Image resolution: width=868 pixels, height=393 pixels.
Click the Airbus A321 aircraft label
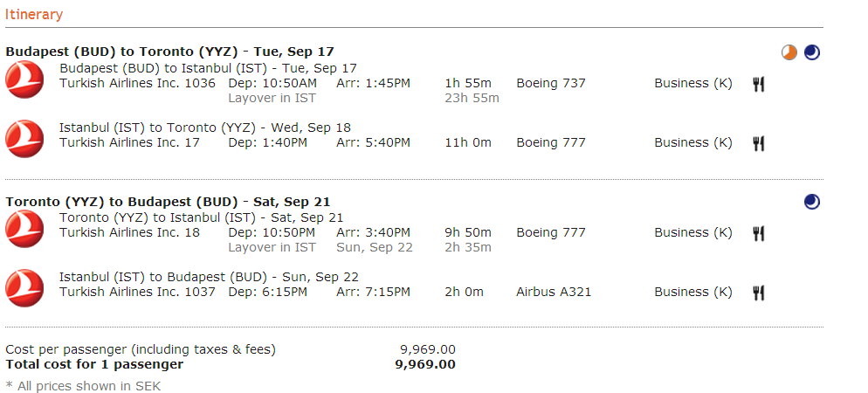point(554,292)
